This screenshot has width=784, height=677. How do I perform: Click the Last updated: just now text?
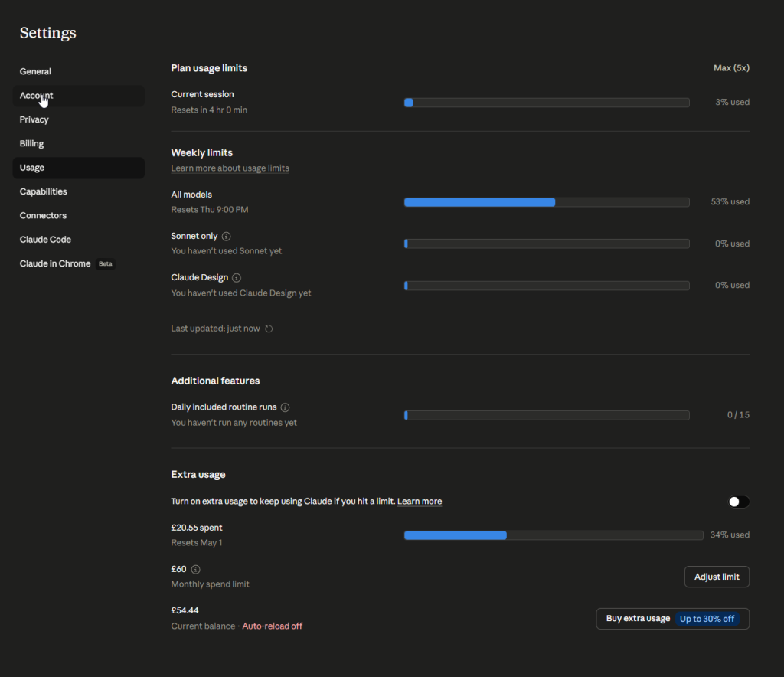(x=215, y=329)
